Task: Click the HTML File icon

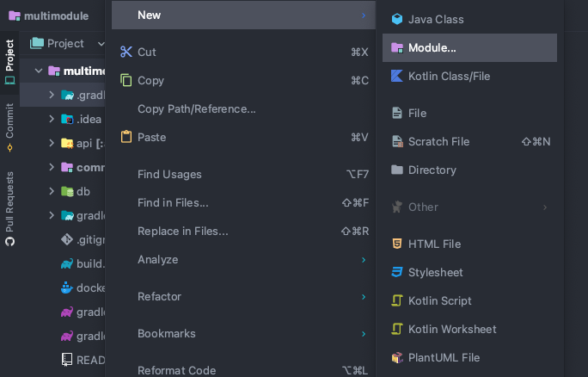Action: 397,244
